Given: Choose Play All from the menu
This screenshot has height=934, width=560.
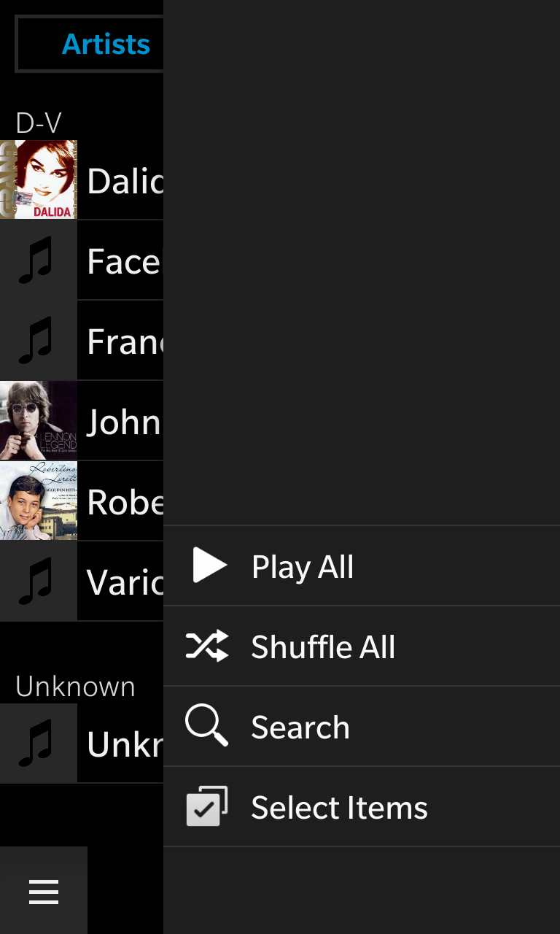Looking at the screenshot, I should click(303, 567).
